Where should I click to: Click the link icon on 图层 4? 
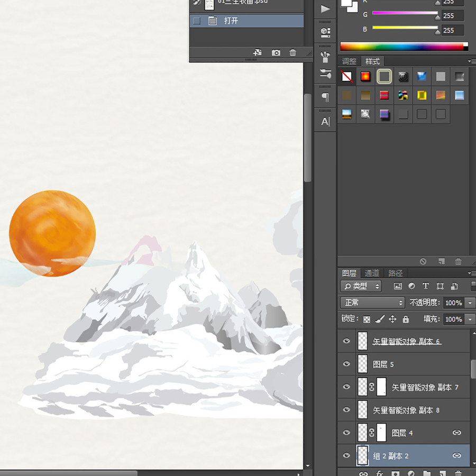[x=457, y=433]
